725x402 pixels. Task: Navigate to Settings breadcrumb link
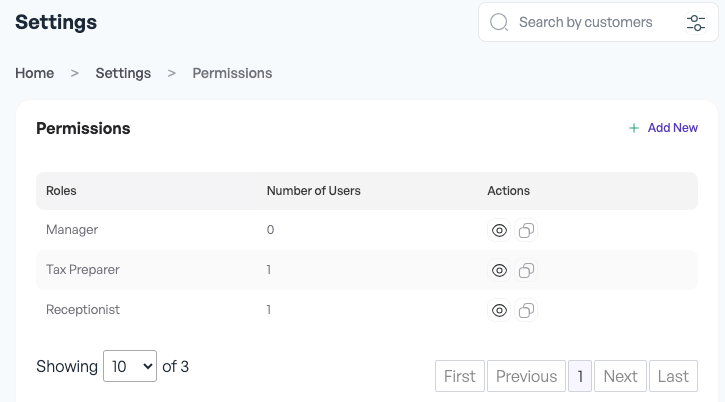tap(123, 73)
